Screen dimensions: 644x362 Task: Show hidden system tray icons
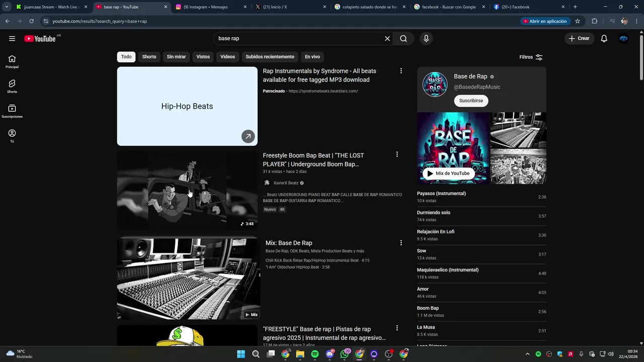coord(527,354)
